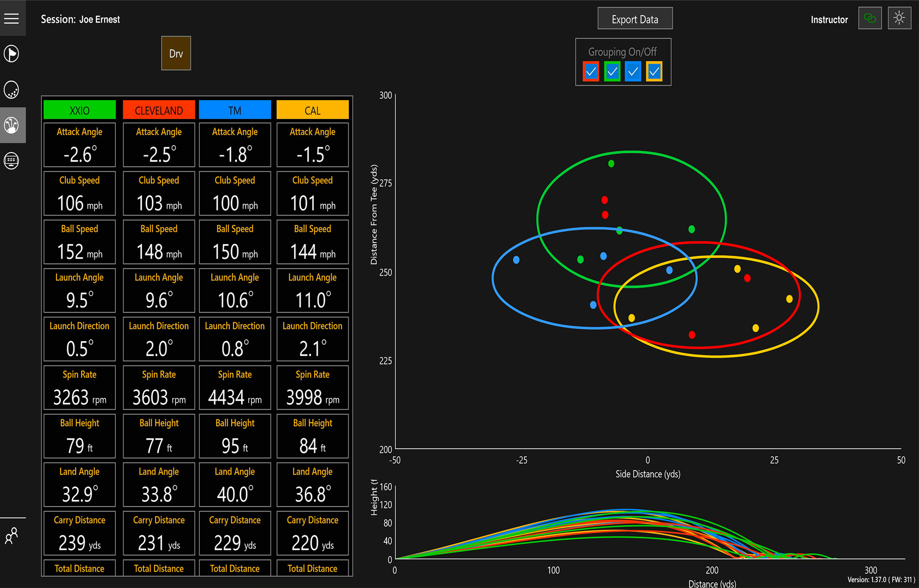This screenshot has height=588, width=919.
Task: Select the XXIO column header
Action: pos(80,110)
